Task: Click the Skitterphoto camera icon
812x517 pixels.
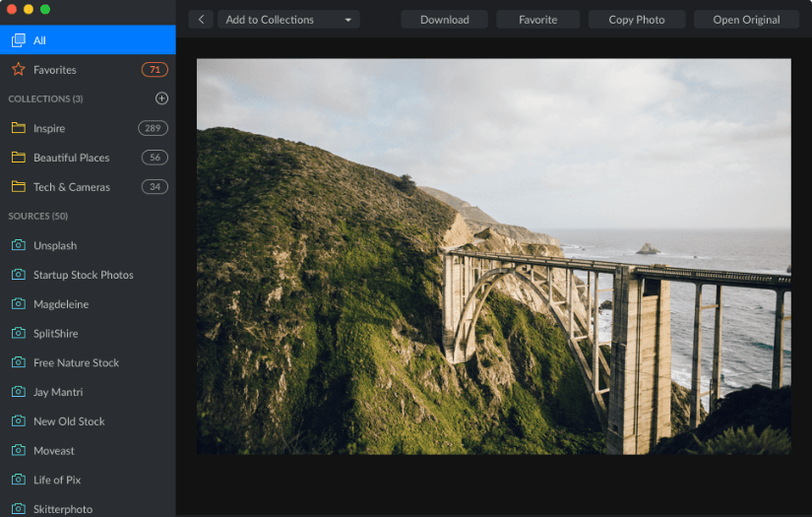Action: pyautogui.click(x=19, y=509)
